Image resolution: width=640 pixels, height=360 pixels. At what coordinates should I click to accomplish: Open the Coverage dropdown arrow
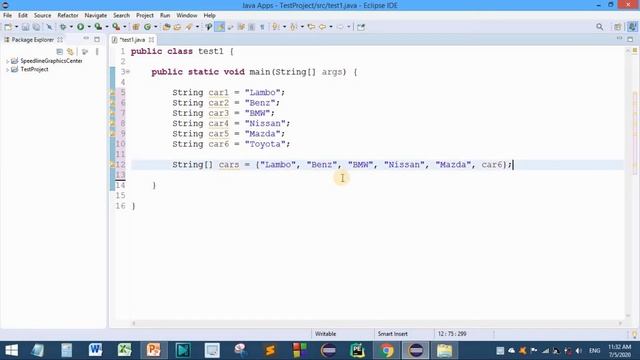pyautogui.click(x=107, y=27)
